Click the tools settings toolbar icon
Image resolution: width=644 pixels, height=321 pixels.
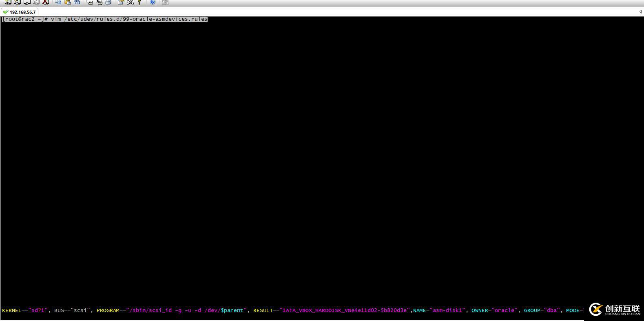coord(131,2)
